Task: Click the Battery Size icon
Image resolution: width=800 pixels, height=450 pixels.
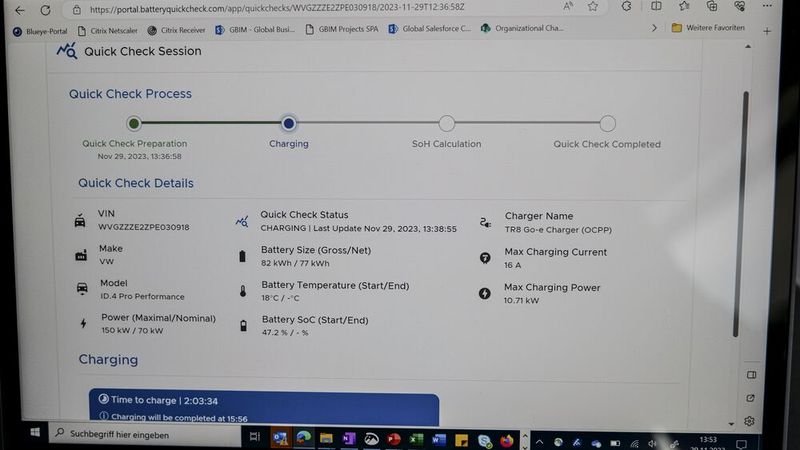Action: (x=242, y=256)
